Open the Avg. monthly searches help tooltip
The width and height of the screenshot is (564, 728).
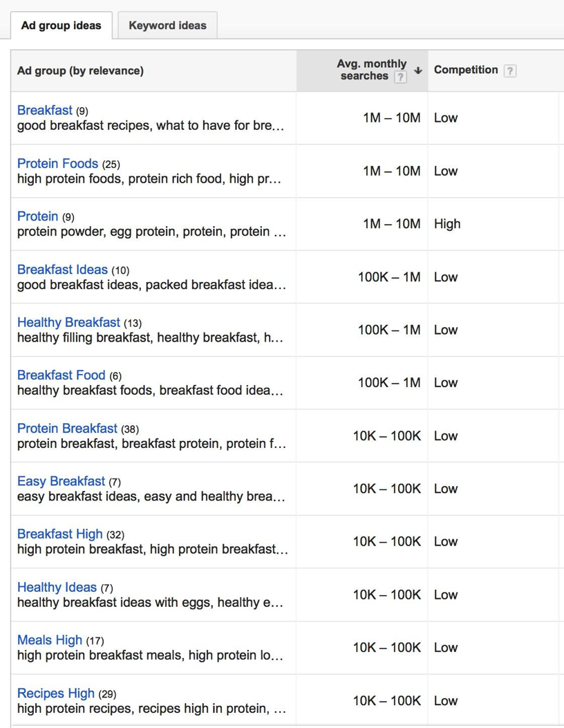(401, 77)
